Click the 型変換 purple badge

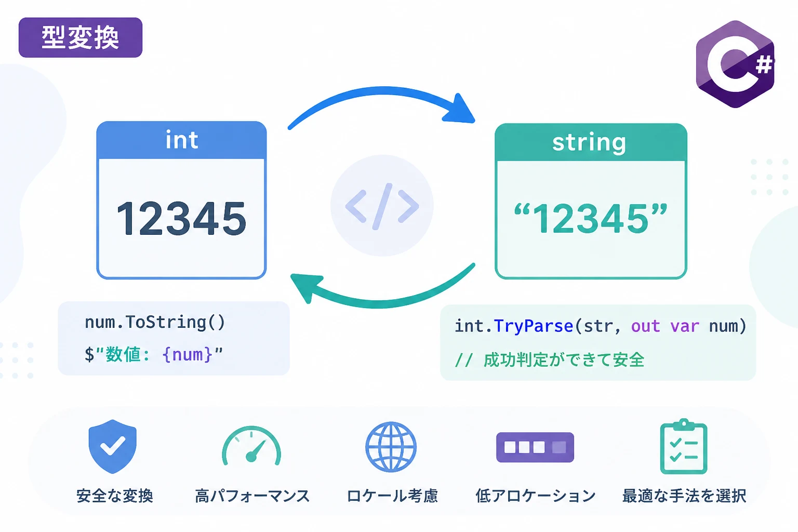click(x=81, y=37)
